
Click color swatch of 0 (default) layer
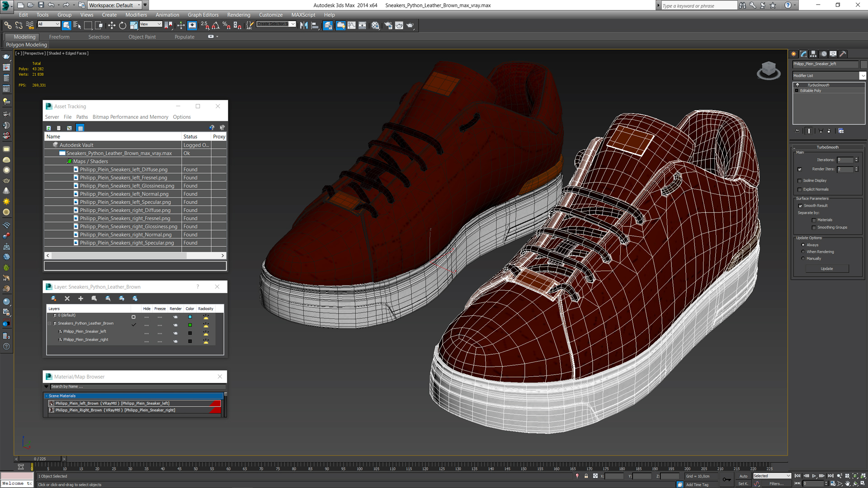pos(190,317)
